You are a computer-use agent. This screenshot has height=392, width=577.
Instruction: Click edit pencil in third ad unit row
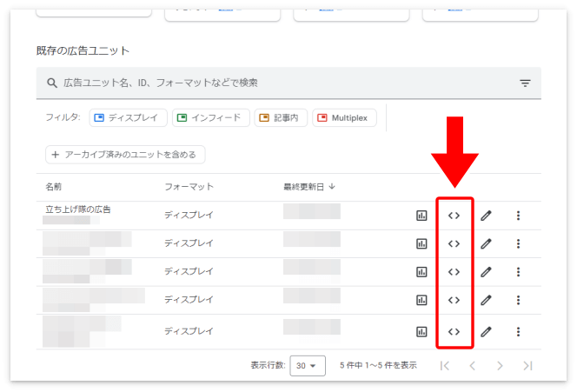[486, 272]
